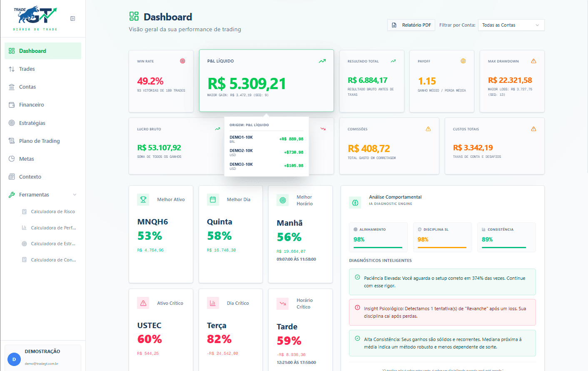
Task: Open Financeiro via its card icon
Action: [11, 105]
